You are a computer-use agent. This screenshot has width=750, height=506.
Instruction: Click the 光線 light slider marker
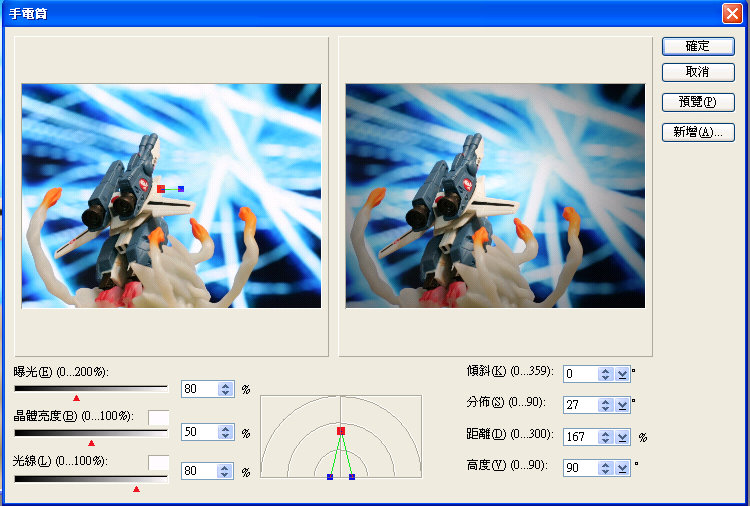pyautogui.click(x=136, y=489)
